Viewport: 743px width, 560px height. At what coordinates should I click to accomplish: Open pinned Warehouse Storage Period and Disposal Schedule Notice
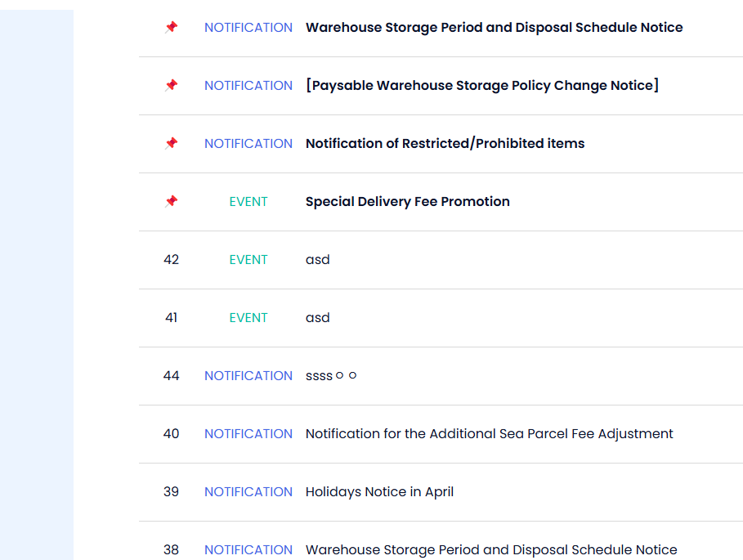[495, 28]
